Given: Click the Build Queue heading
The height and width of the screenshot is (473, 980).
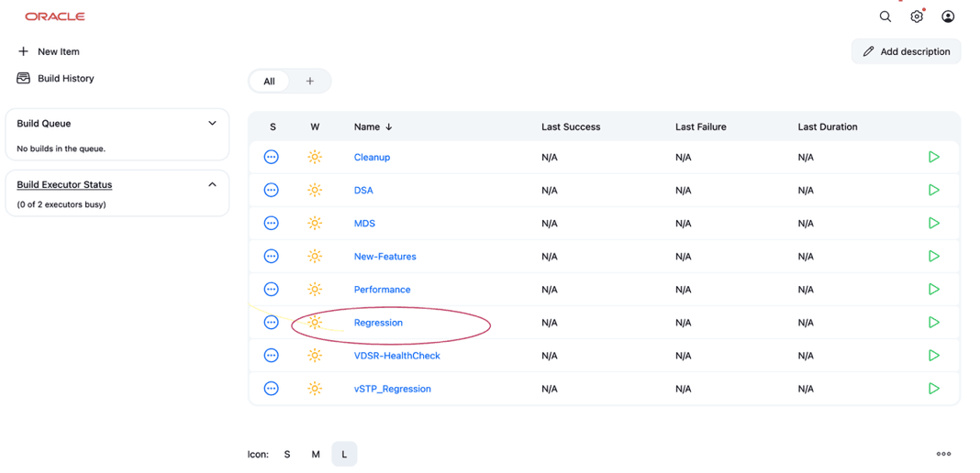Looking at the screenshot, I should click(x=44, y=124).
